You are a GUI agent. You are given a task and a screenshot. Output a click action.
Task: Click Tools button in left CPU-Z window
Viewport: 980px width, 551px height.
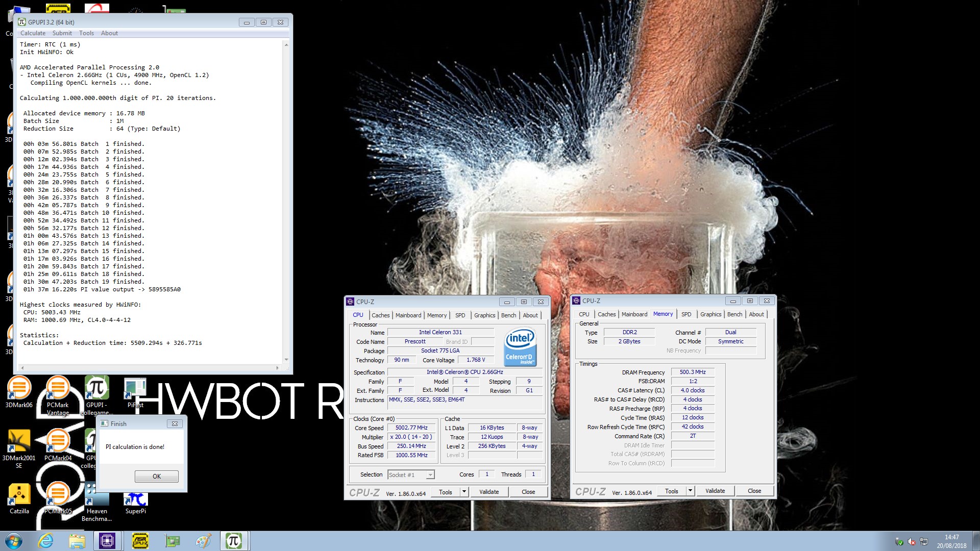(x=446, y=492)
